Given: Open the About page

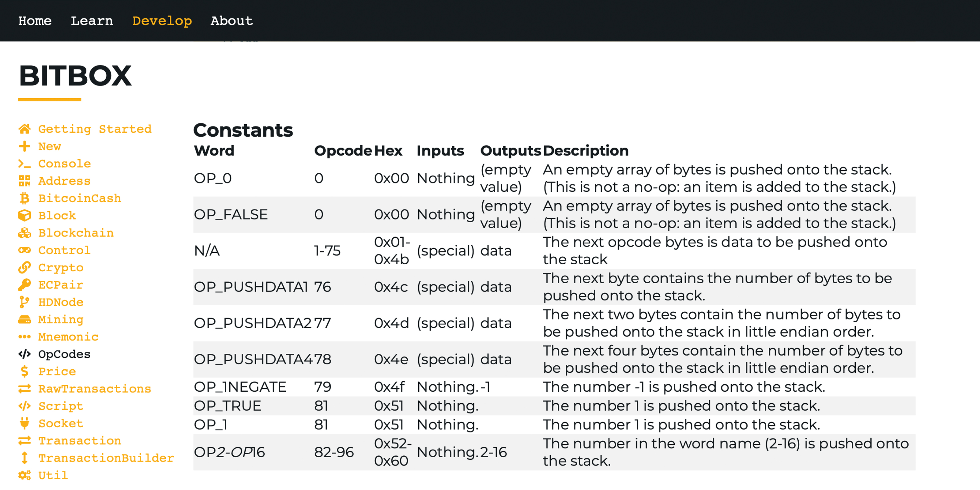Looking at the screenshot, I should 232,21.
